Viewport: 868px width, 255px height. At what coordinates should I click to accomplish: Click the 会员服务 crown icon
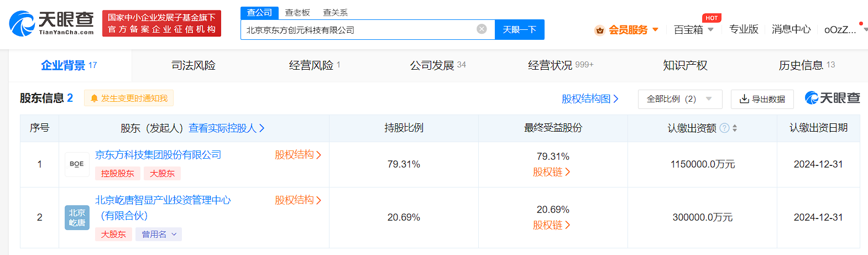point(599,30)
